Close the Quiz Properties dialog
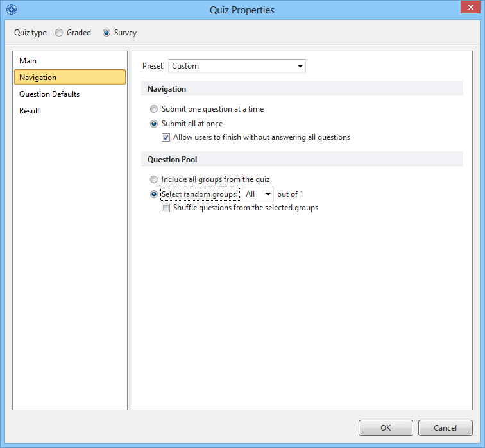 [470, 7]
